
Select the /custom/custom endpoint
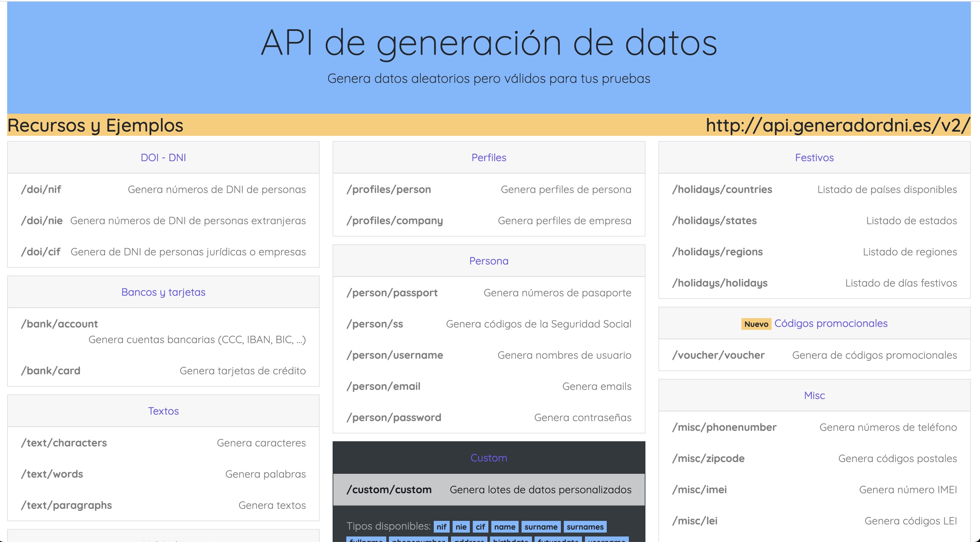[x=389, y=490]
